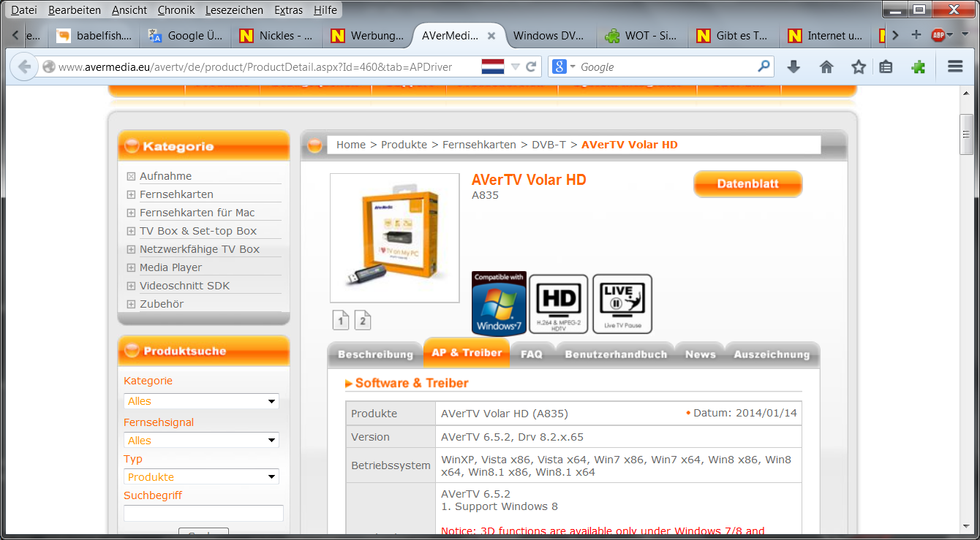
Task: Click the HD H.264 & MPEG-2 badge
Action: [x=559, y=304]
